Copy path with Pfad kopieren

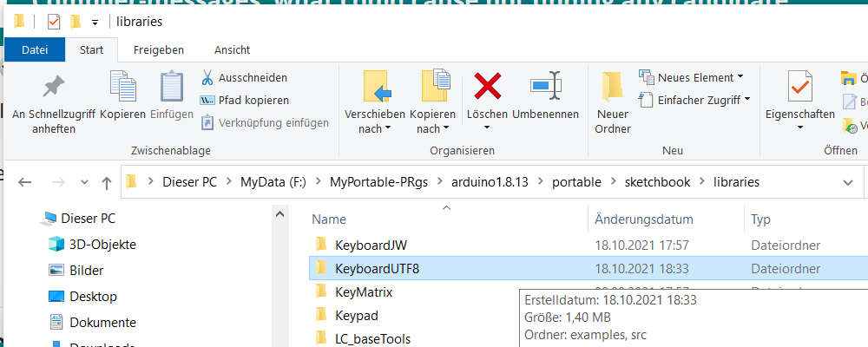244,100
